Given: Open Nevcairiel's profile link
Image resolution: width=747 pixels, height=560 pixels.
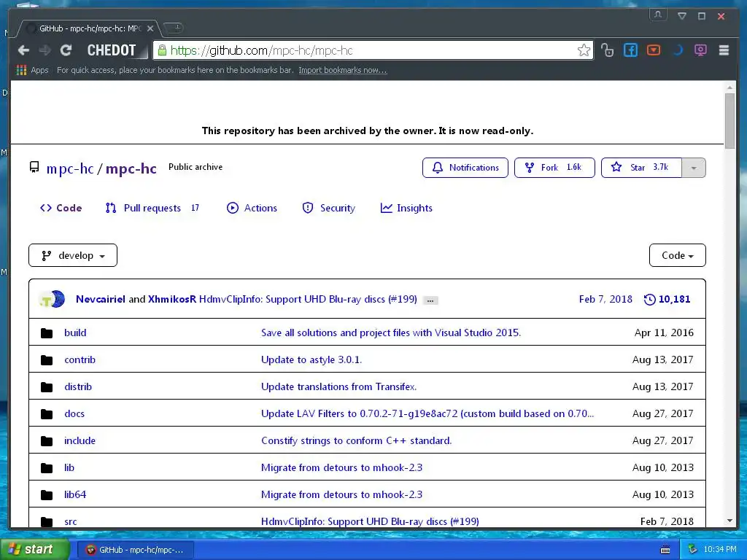Looking at the screenshot, I should pos(101,299).
